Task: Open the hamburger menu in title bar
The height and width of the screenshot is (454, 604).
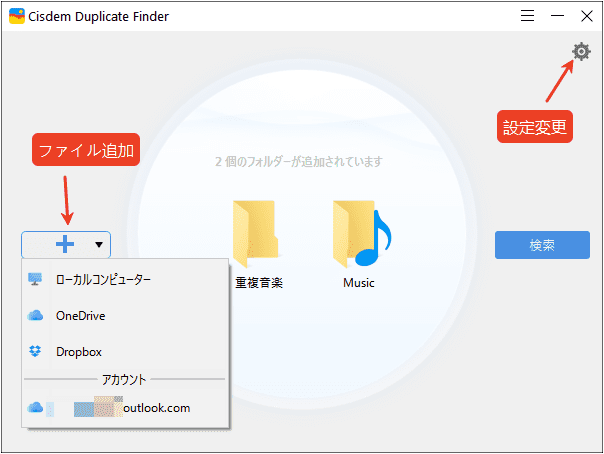Action: pos(527,16)
